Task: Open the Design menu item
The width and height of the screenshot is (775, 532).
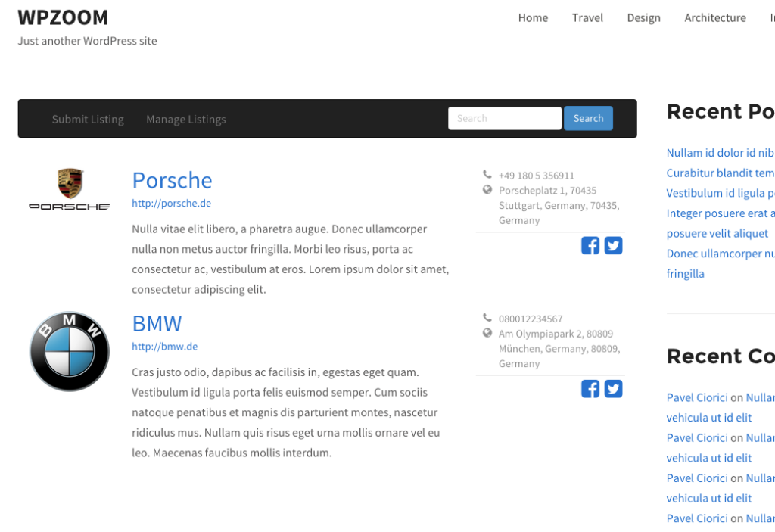Action: pyautogui.click(x=643, y=18)
